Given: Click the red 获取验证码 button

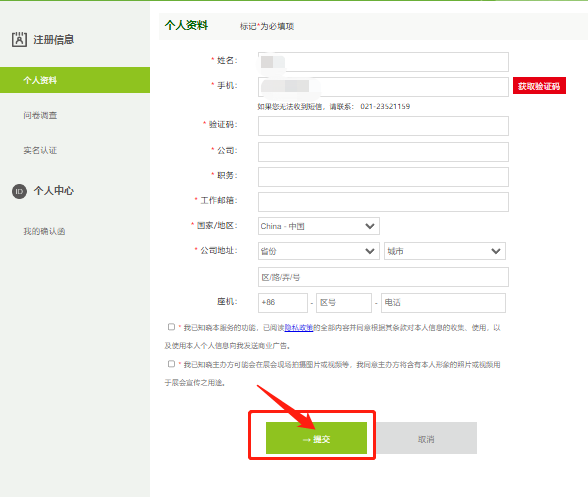Looking at the screenshot, I should [x=539, y=86].
